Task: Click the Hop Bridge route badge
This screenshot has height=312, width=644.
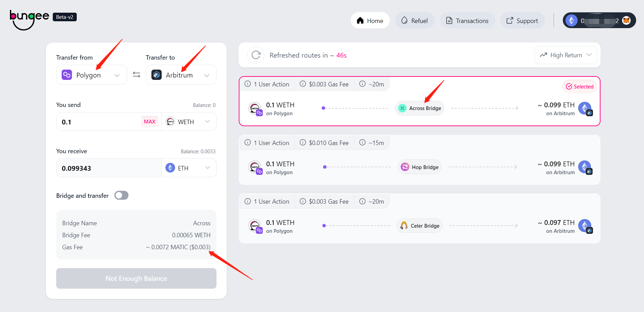Action: coord(420,167)
